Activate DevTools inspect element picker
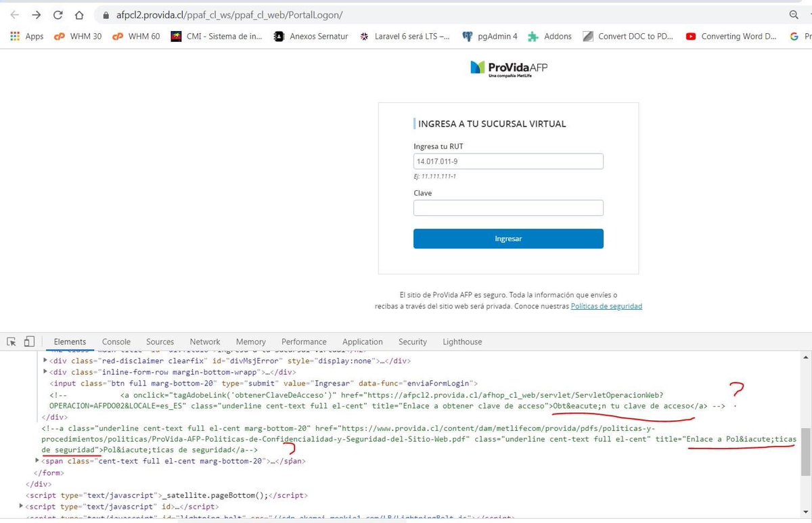This screenshot has width=812, height=523. [12, 342]
